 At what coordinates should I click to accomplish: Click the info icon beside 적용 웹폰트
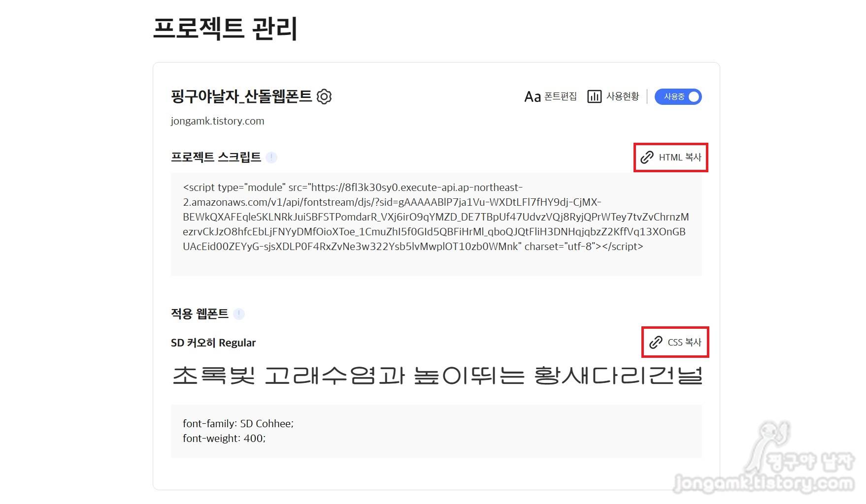pos(238,314)
